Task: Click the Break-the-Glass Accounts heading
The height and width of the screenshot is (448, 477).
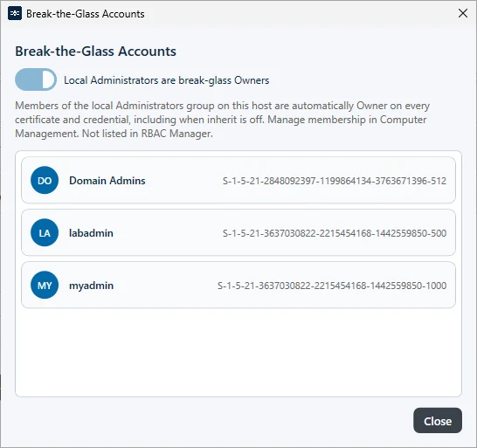Action: tap(95, 52)
